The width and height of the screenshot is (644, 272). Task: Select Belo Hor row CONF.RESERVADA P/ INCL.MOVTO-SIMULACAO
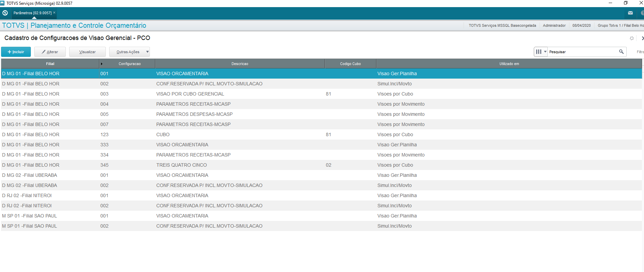(x=321, y=84)
